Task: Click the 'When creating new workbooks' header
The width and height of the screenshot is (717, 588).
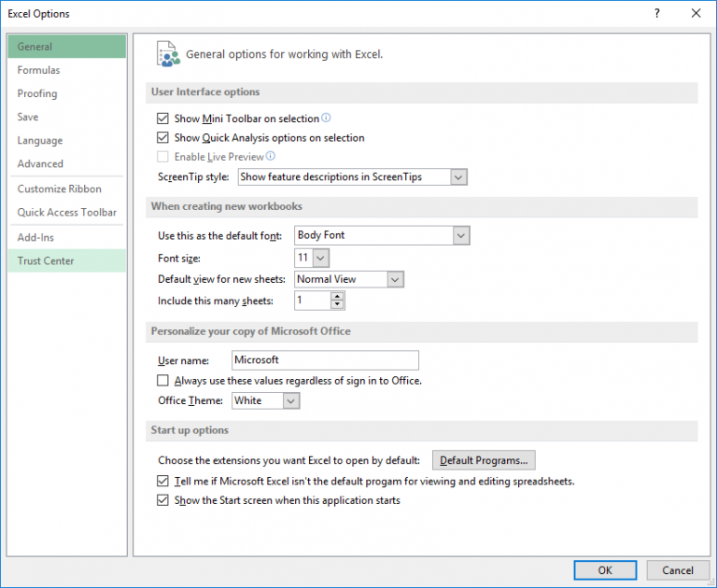Action: (226, 206)
